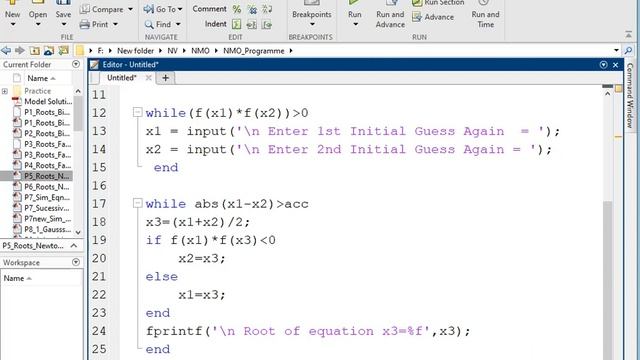Click the Find magnifier icon

pyautogui.click(x=149, y=24)
